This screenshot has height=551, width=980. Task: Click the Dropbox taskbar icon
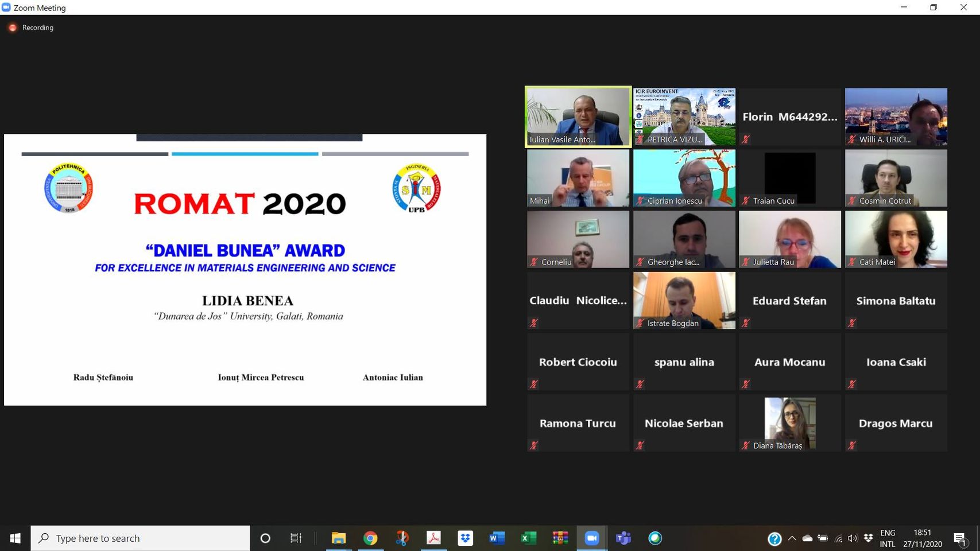click(465, 538)
